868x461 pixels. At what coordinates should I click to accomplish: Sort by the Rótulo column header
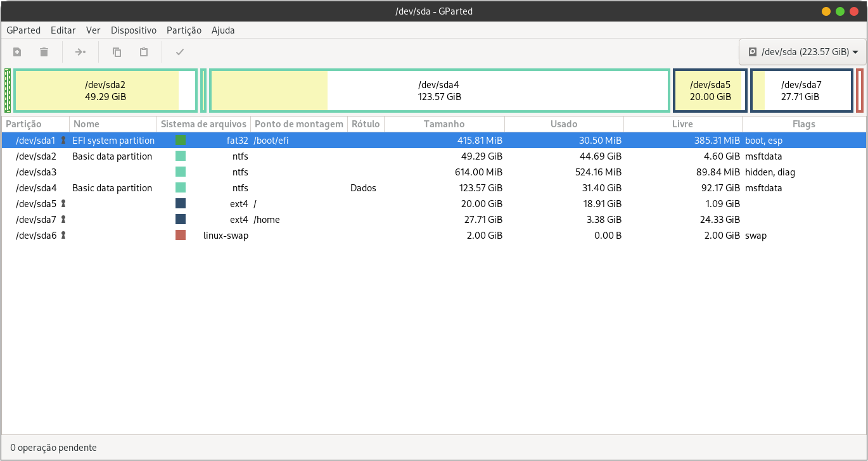tap(366, 124)
